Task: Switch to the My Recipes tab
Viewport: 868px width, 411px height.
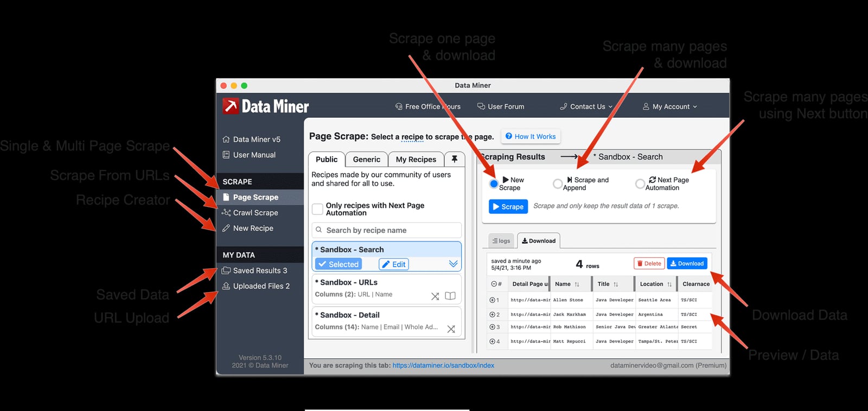Action: 416,159
